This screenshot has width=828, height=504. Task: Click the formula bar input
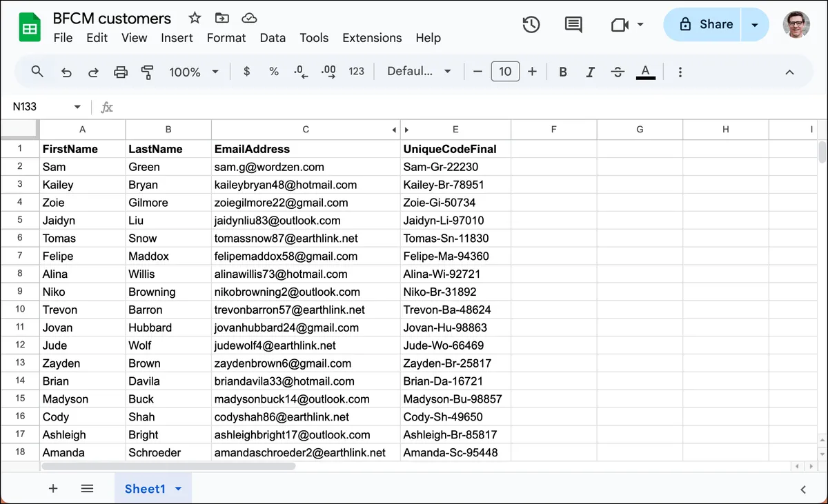(469, 107)
